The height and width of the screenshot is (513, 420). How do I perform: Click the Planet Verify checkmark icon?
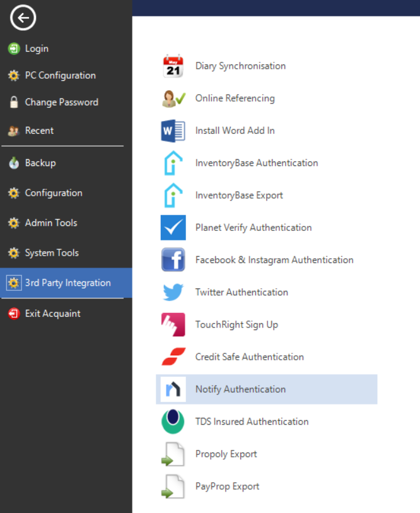(x=173, y=228)
